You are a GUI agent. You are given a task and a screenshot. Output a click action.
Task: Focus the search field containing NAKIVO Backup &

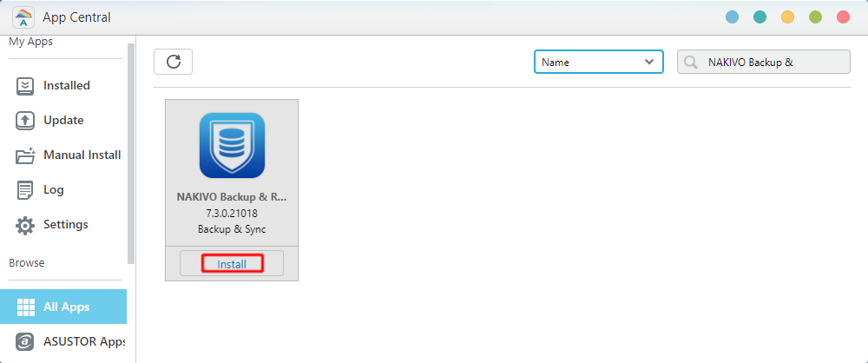pyautogui.click(x=773, y=63)
